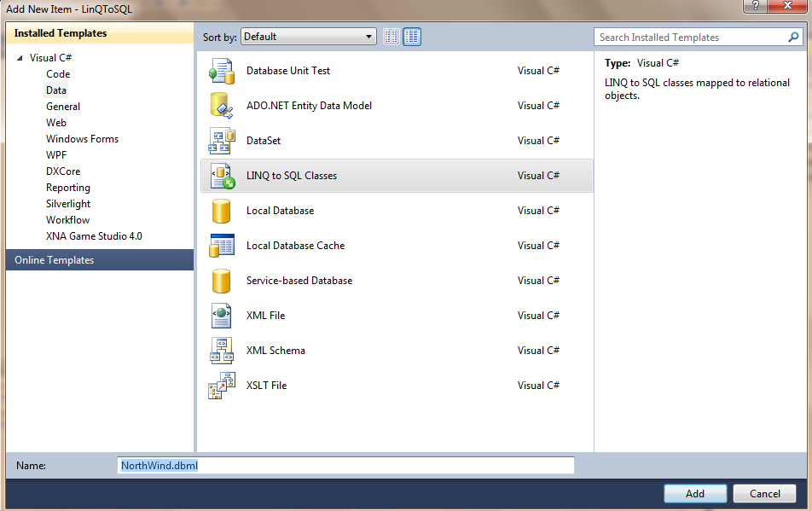Select the LINQ to SQL Classes icon
The height and width of the screenshot is (511, 812).
[x=222, y=176]
